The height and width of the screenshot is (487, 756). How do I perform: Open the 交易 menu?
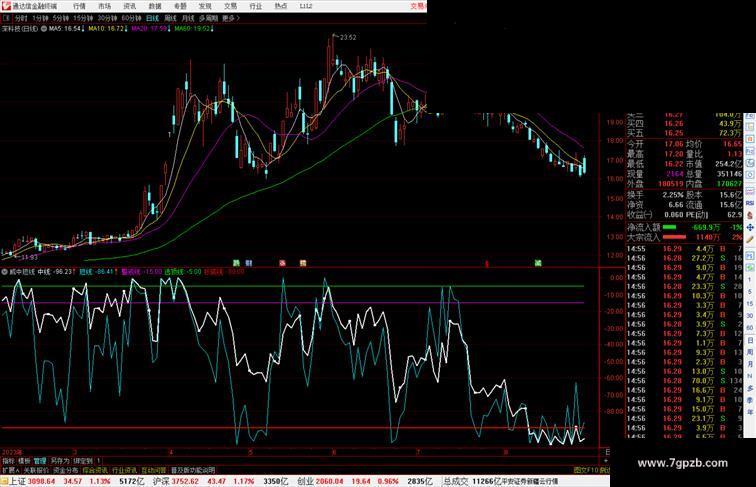point(230,6)
